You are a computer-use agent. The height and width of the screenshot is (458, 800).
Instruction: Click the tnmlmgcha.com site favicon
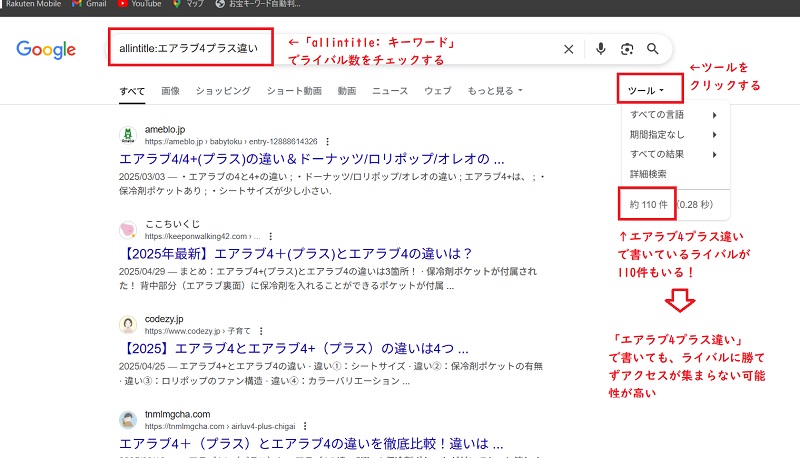point(128,420)
